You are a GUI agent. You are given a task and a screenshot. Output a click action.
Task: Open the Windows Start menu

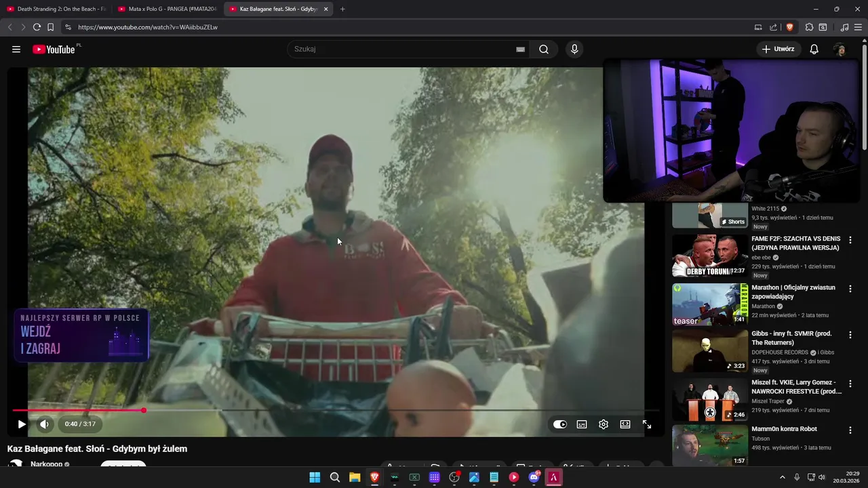click(315, 477)
